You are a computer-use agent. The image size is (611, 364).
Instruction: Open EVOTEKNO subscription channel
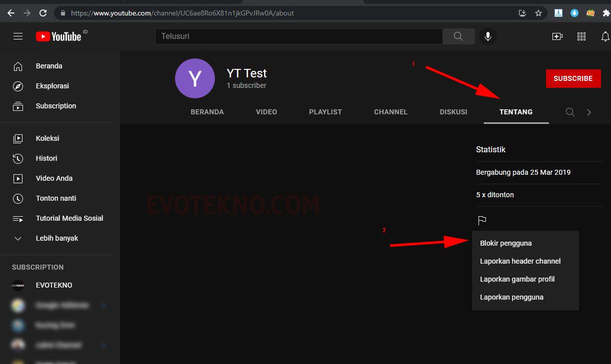[53, 285]
